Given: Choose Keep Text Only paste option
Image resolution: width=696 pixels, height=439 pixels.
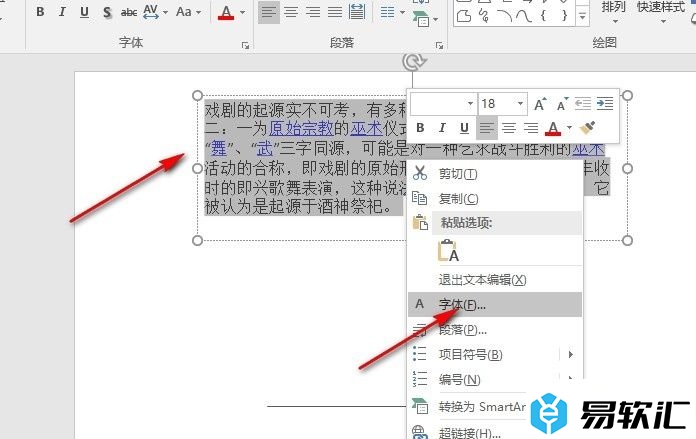Looking at the screenshot, I should pyautogui.click(x=448, y=251).
